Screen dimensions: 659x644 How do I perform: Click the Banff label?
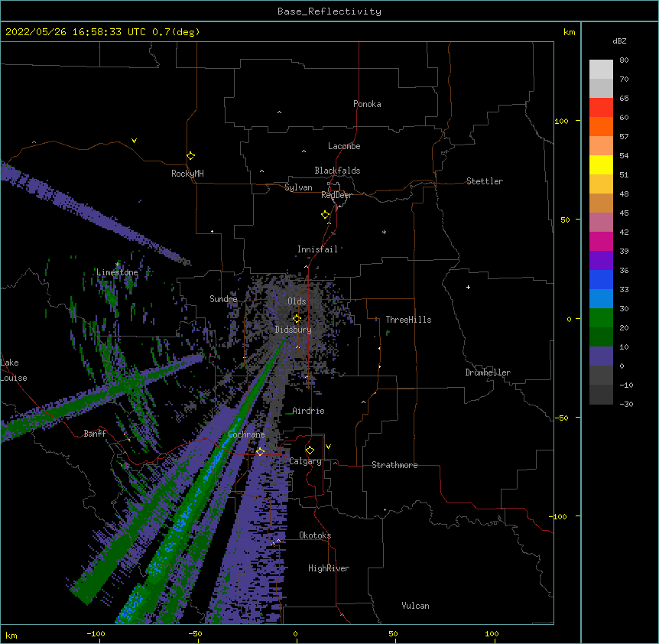click(x=95, y=434)
